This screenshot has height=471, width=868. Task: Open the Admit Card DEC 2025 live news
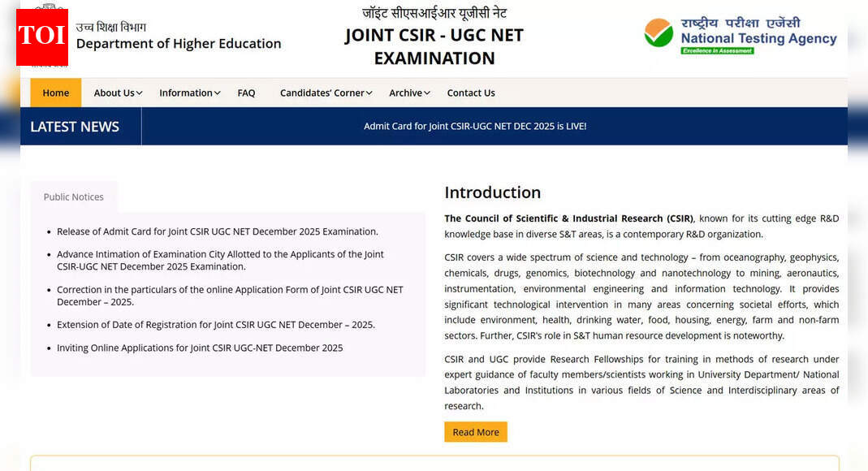(475, 126)
